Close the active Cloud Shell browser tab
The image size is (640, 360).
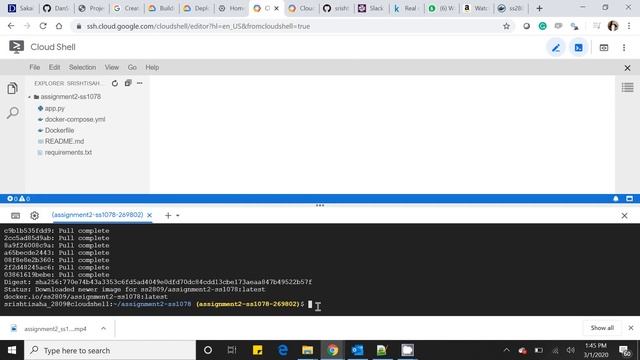pyautogui.click(x=277, y=8)
